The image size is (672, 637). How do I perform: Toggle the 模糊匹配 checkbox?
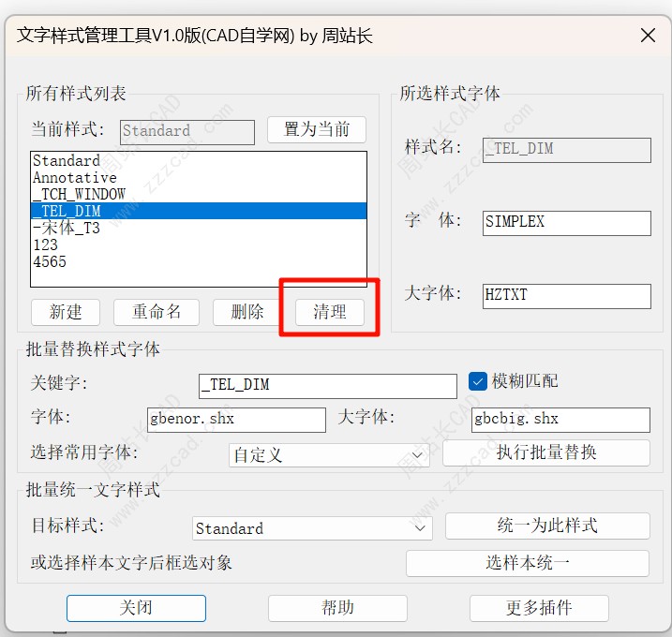(477, 381)
